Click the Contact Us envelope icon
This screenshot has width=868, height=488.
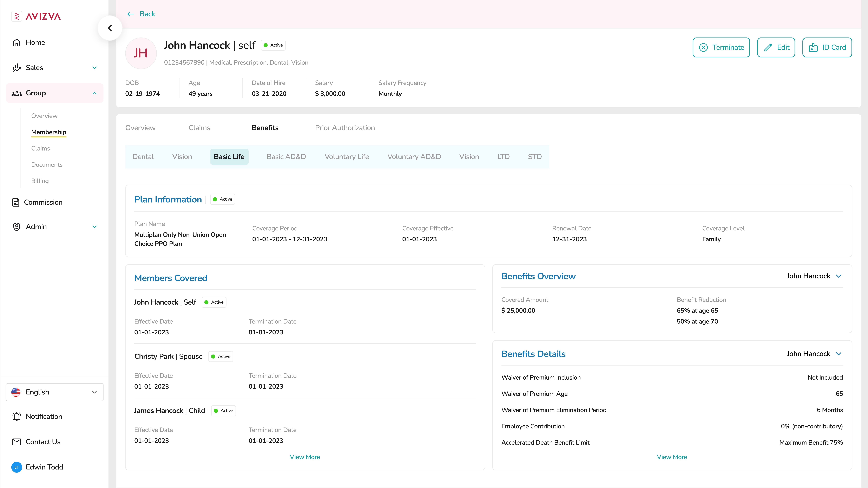pyautogui.click(x=17, y=442)
